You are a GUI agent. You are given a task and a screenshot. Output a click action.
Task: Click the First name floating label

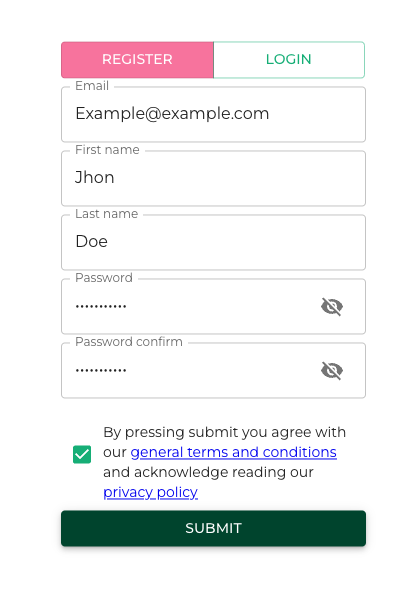[107, 150]
